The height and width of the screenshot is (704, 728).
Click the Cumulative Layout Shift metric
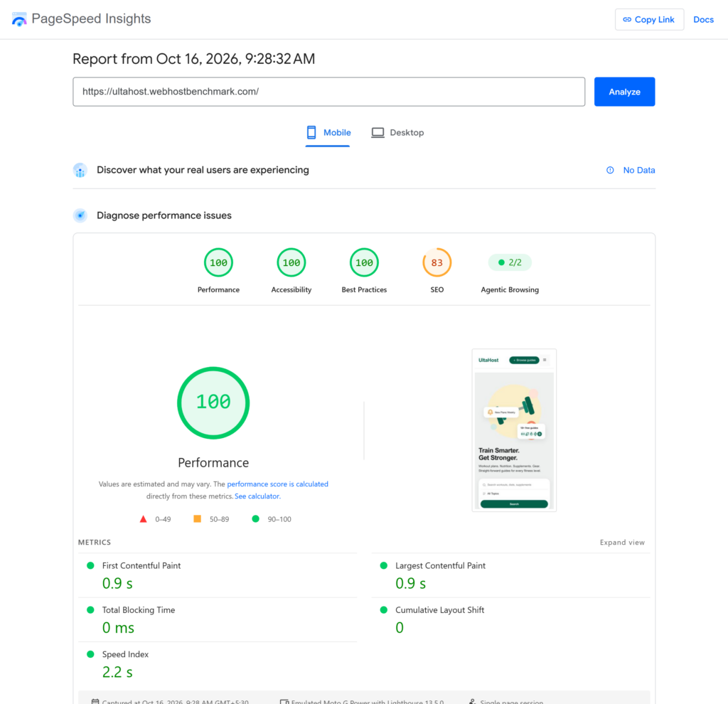coord(510,619)
